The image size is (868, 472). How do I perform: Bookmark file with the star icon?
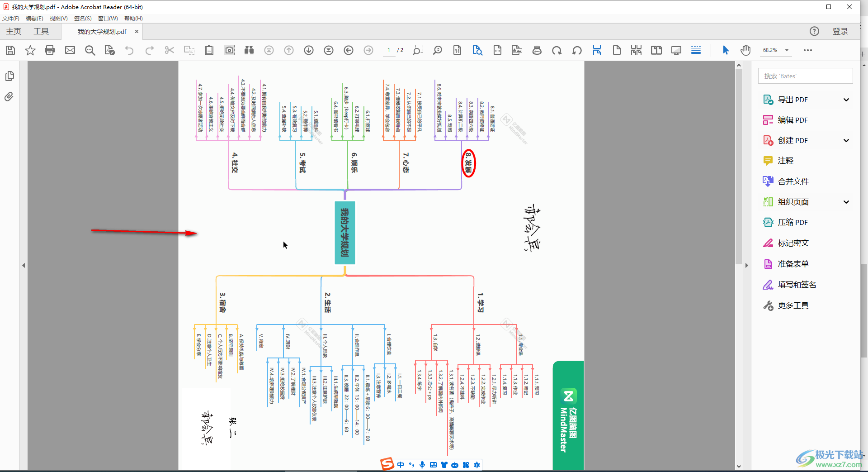30,50
